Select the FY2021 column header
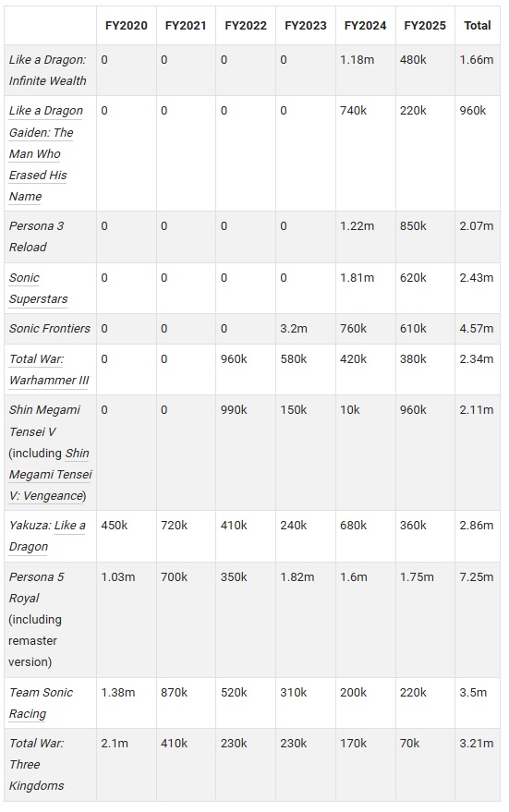The image size is (509, 812). [186, 25]
